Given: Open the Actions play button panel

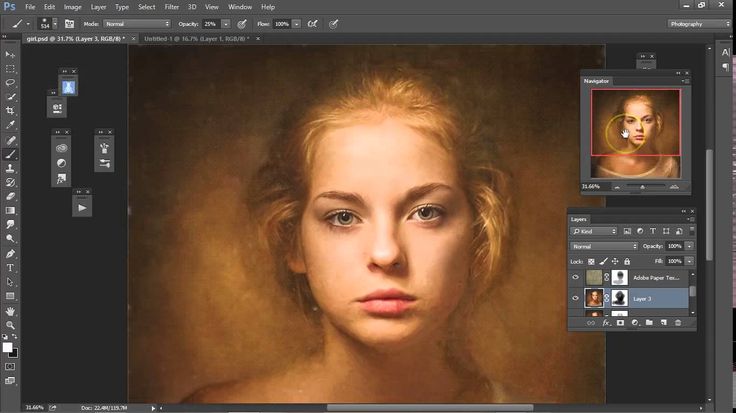Looking at the screenshot, I should (x=82, y=207).
